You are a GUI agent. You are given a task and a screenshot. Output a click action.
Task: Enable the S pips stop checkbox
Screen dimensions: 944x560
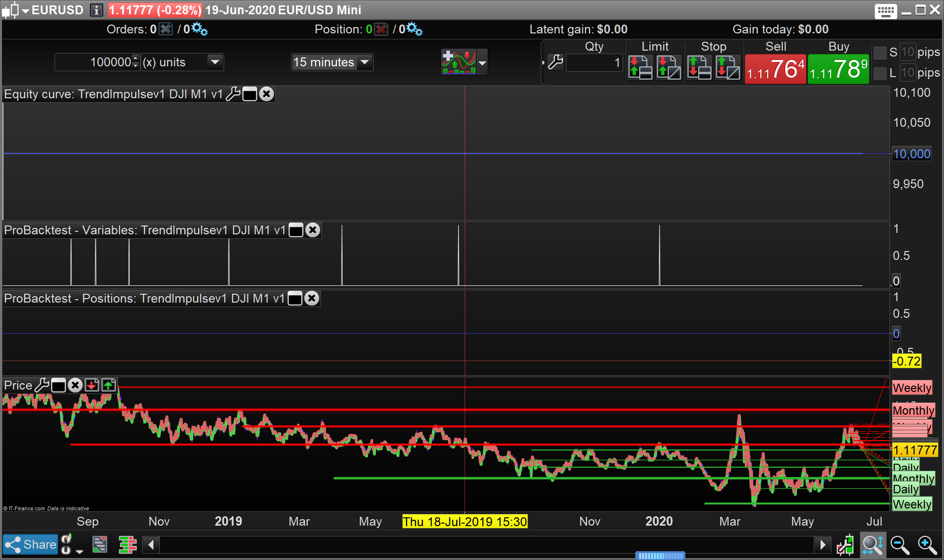point(880,53)
